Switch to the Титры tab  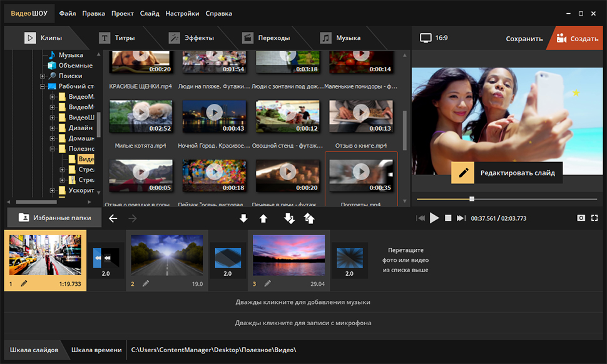117,38
